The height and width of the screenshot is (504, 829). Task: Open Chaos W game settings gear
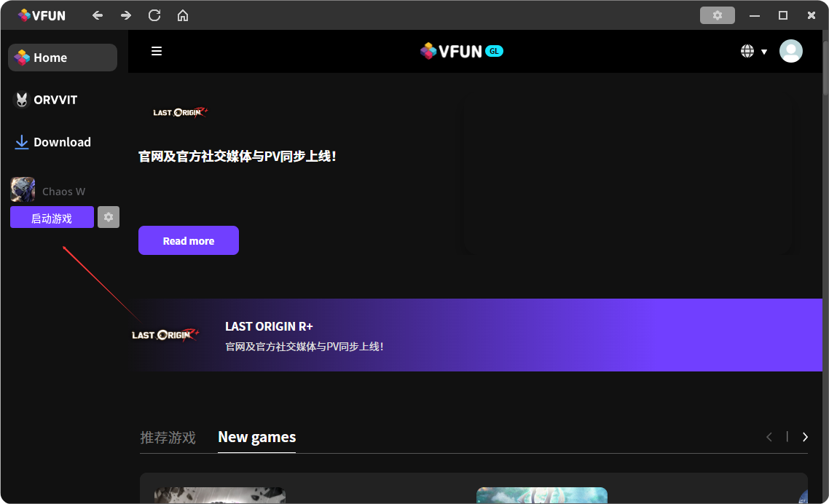click(109, 217)
